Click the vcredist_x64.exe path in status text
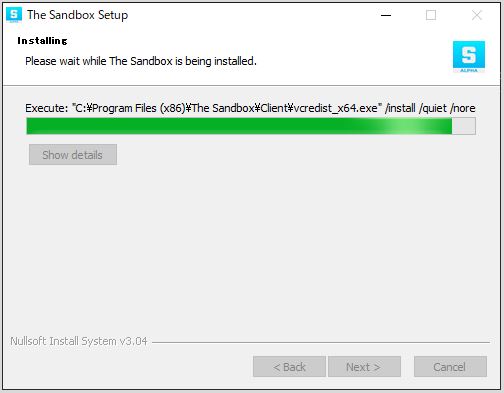This screenshot has width=504, height=393. click(x=336, y=108)
